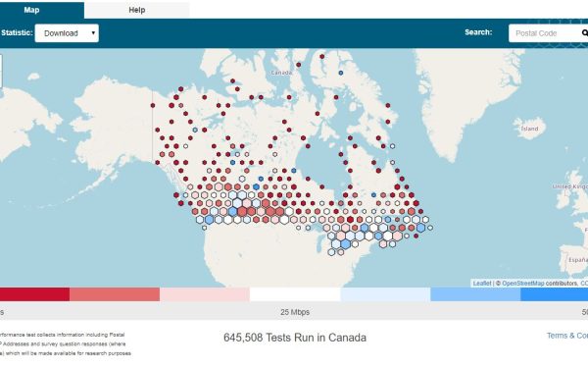Viewport: 588px width, 368px height.
Task: Click the bright blue legend swatch
Action: click(555, 294)
